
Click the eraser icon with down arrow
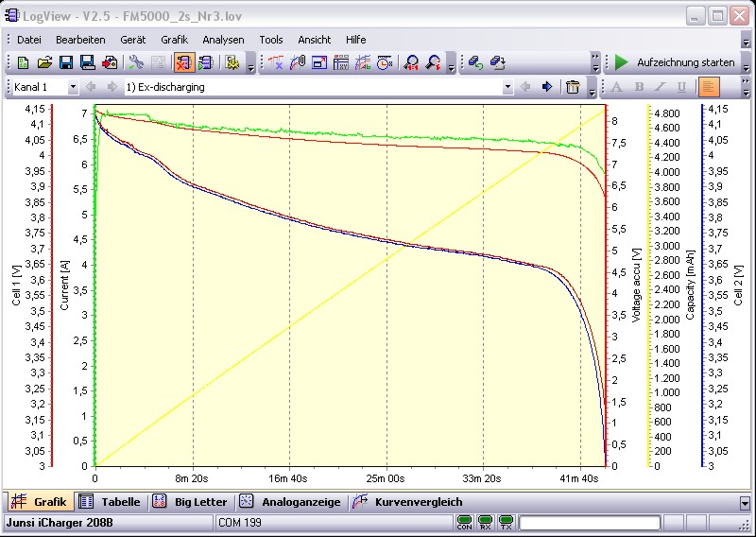coord(498,62)
